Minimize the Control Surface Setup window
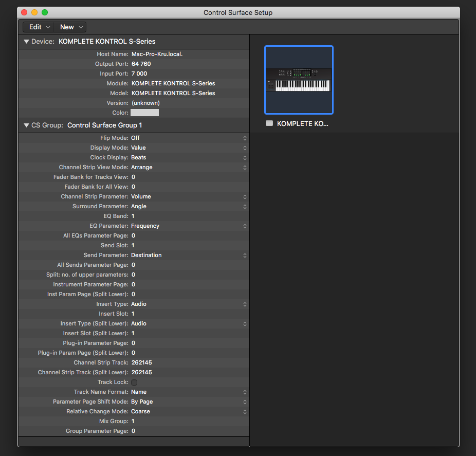 [x=34, y=12]
